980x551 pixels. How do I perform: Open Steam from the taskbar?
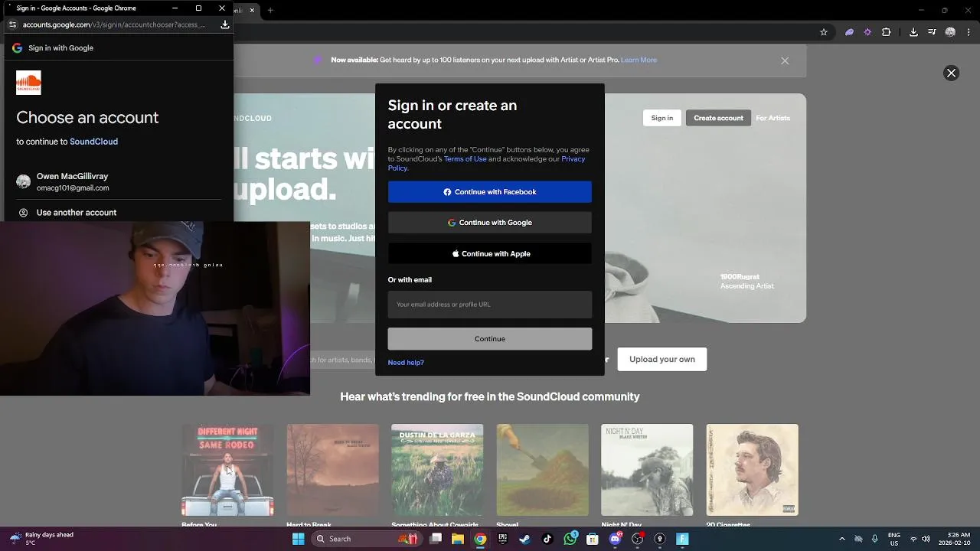524,539
